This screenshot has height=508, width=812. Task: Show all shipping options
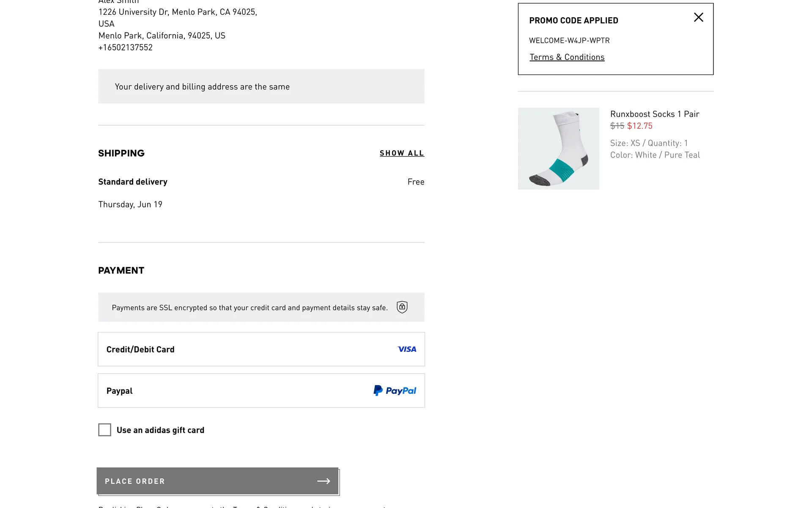[401, 153]
